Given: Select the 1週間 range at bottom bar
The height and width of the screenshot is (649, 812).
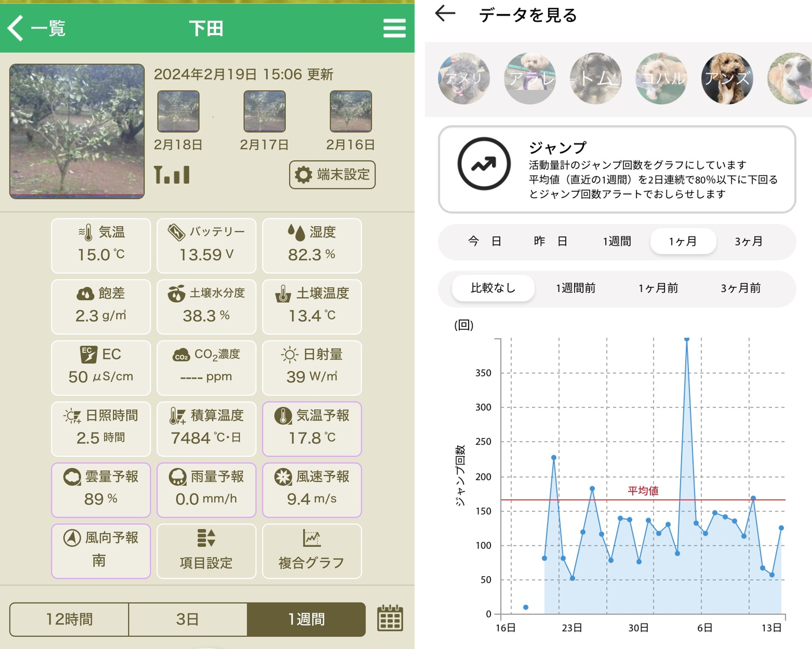Looking at the screenshot, I should (306, 619).
